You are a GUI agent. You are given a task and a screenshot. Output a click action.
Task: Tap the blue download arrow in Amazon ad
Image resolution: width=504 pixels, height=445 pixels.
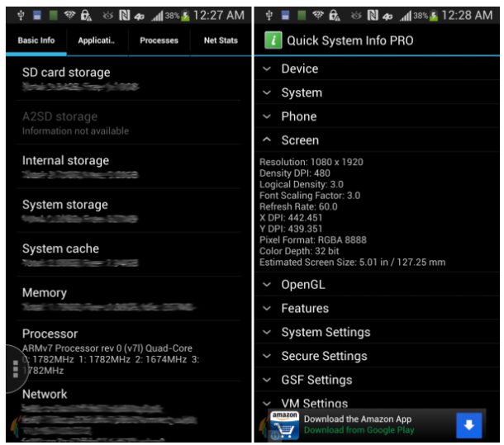pyautogui.click(x=468, y=425)
